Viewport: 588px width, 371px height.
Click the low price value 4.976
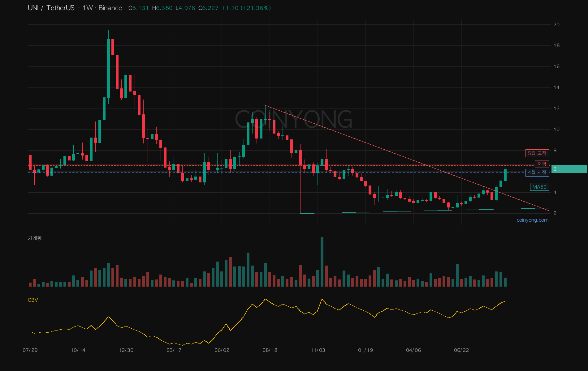click(x=187, y=8)
